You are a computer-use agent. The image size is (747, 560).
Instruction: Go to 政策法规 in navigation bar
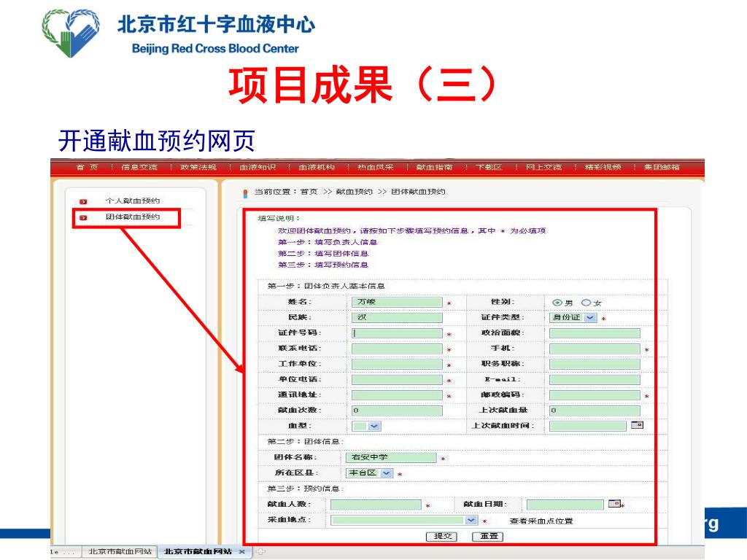click(x=198, y=168)
